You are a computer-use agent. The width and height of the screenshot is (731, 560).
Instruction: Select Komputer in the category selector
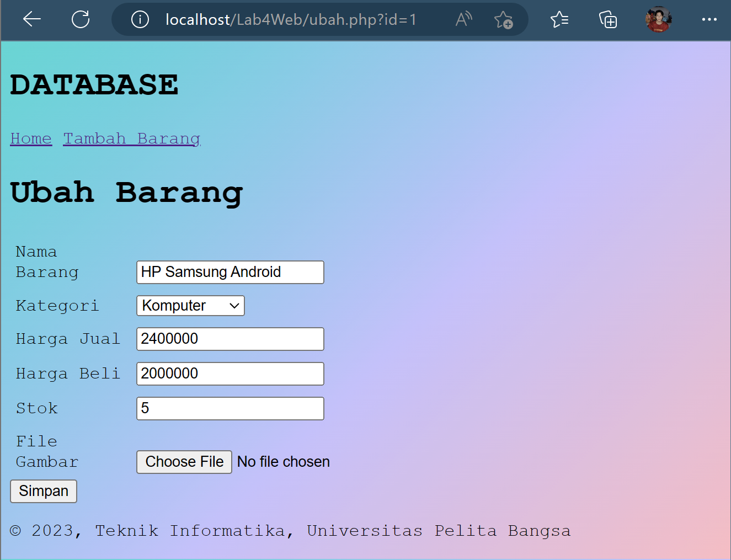tap(190, 305)
